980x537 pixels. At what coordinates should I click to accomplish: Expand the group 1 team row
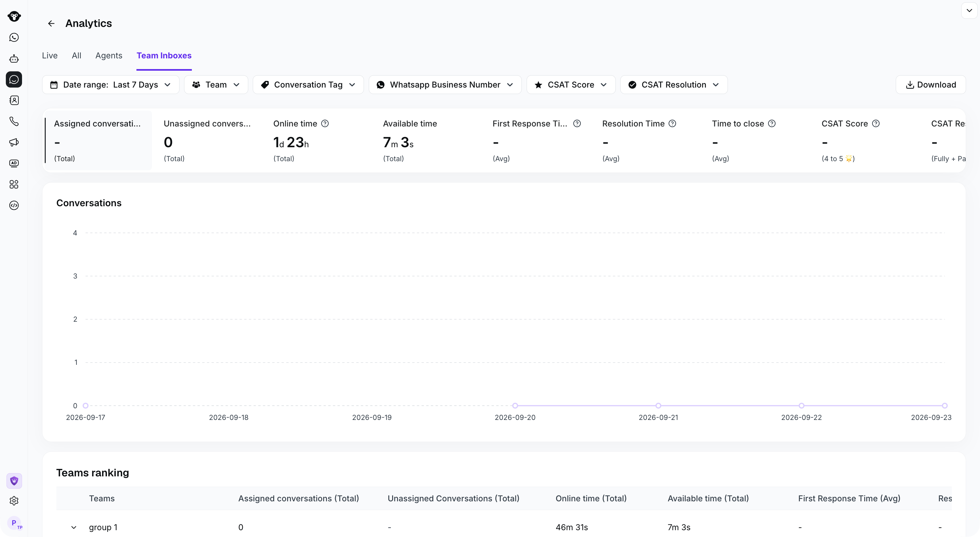click(74, 528)
